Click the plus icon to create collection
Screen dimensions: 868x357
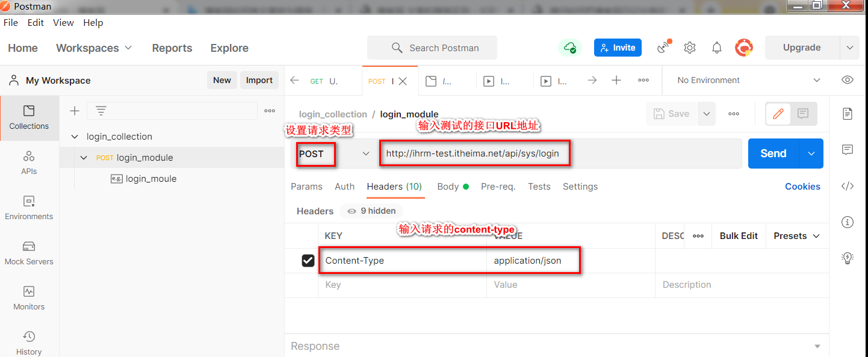(x=75, y=111)
